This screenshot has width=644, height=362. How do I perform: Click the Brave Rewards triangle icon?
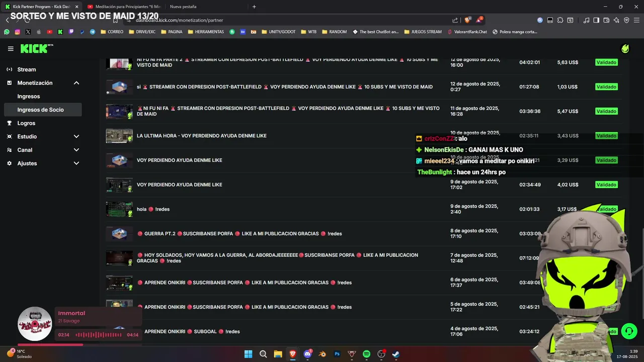[479, 20]
